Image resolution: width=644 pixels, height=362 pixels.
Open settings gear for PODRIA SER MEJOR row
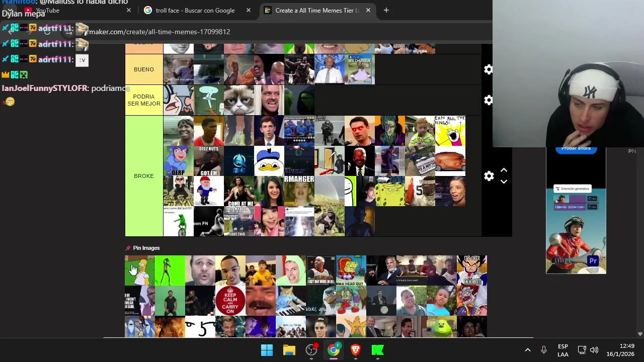pos(489,100)
